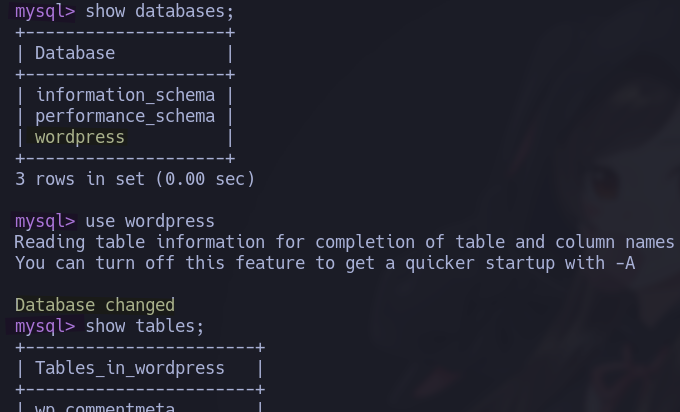Click the mysql prompt before "show tables;"
The image size is (680, 412).
(44, 326)
